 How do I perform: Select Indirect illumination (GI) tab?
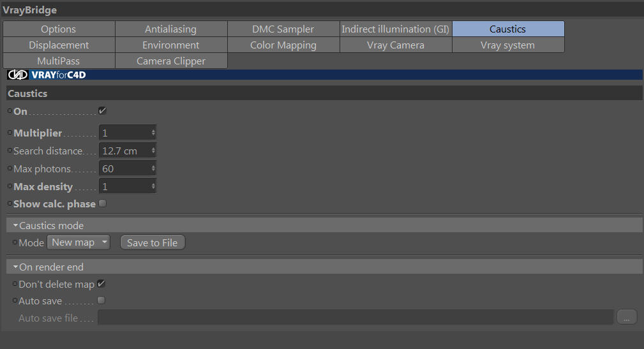pos(396,29)
